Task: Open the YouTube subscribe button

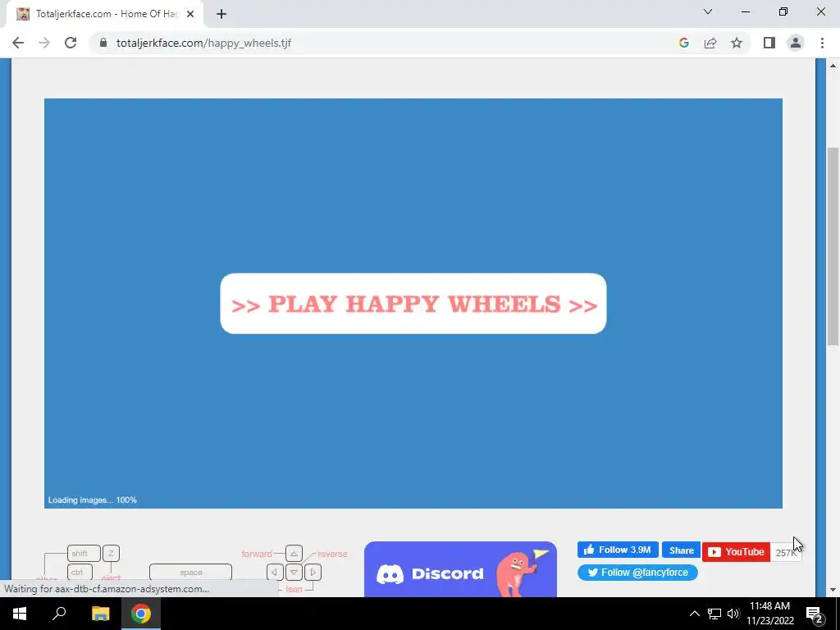Action: point(736,552)
